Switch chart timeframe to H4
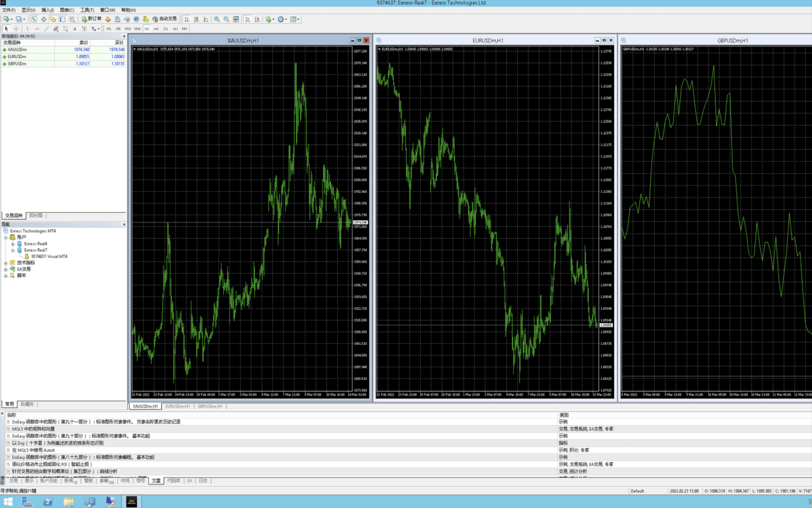This screenshot has height=508, width=812. (x=156, y=29)
